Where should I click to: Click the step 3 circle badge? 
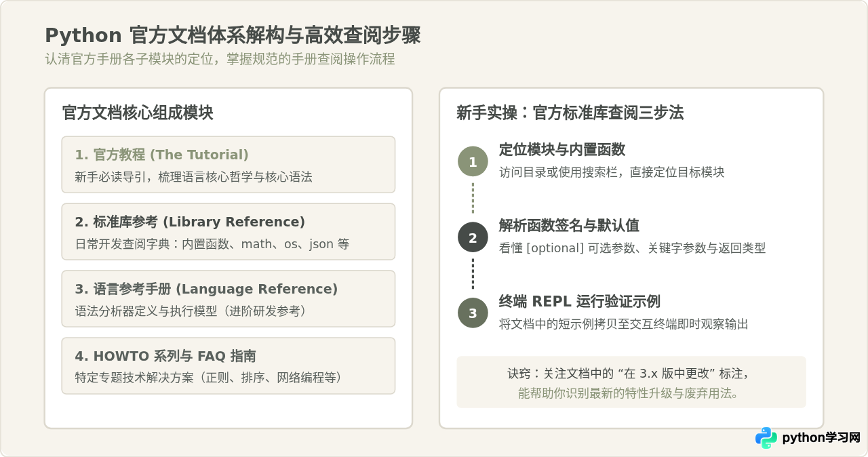473,313
